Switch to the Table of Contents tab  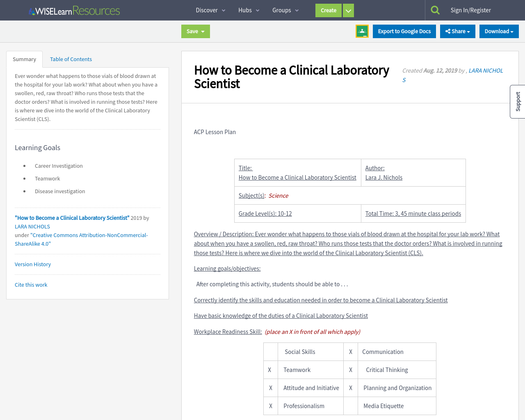point(71,59)
